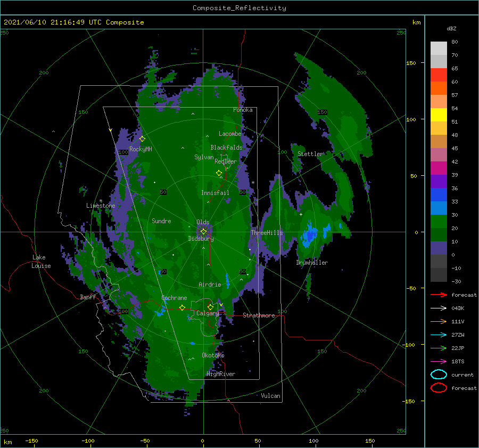Viewport: 479px width, 448px height.
Task: Click the red forecast arrow in legend
Action: [439, 295]
